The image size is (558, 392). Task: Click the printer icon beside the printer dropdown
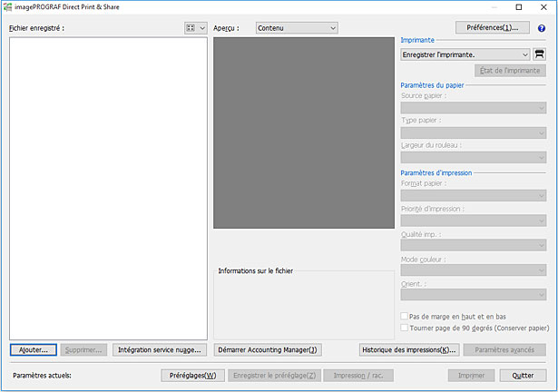[x=539, y=54]
